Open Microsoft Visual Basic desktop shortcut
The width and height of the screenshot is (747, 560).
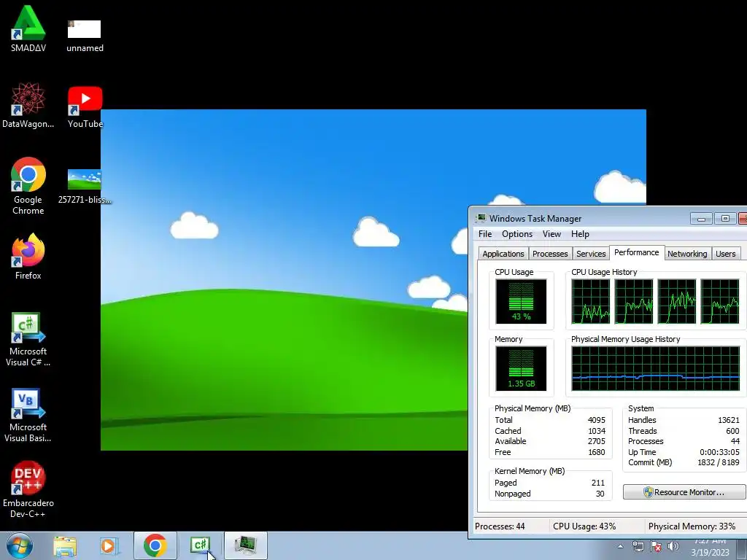tap(28, 415)
